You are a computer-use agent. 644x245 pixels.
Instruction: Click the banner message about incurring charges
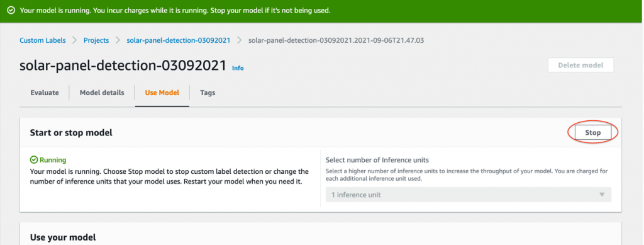point(175,10)
